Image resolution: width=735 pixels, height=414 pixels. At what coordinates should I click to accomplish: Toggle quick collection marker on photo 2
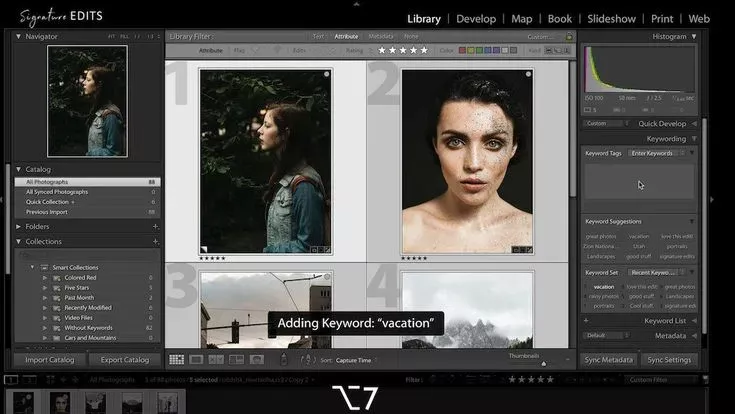(528, 74)
